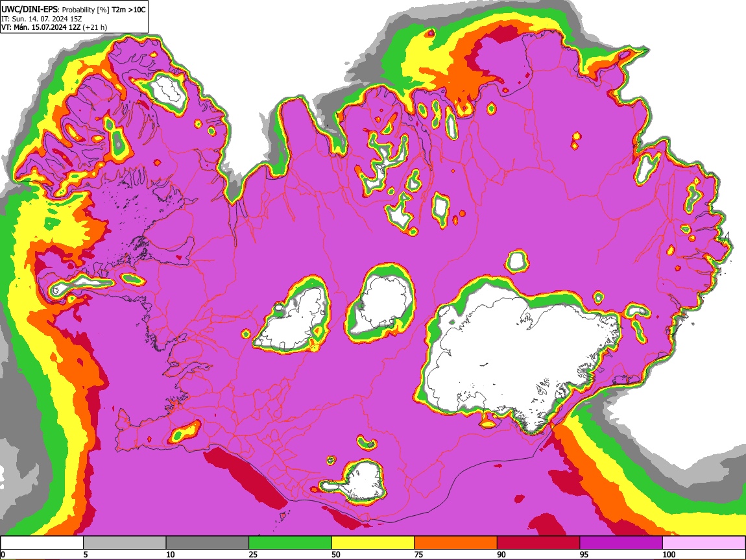Click the 'IT: Sun. 14. 07. 2024 15Z' line
This screenshot has width=746, height=560.
pos(42,19)
